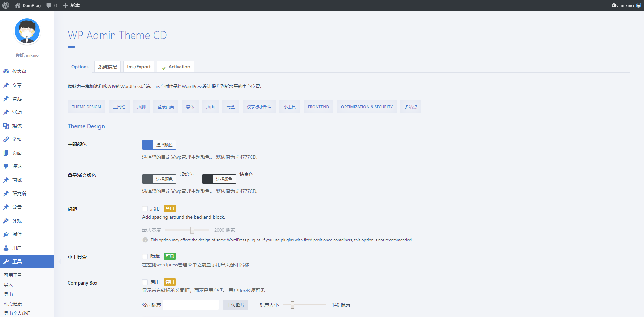The height and width of the screenshot is (317, 644).
Task: Select the 媒体 media library icon
Action: coord(6,126)
